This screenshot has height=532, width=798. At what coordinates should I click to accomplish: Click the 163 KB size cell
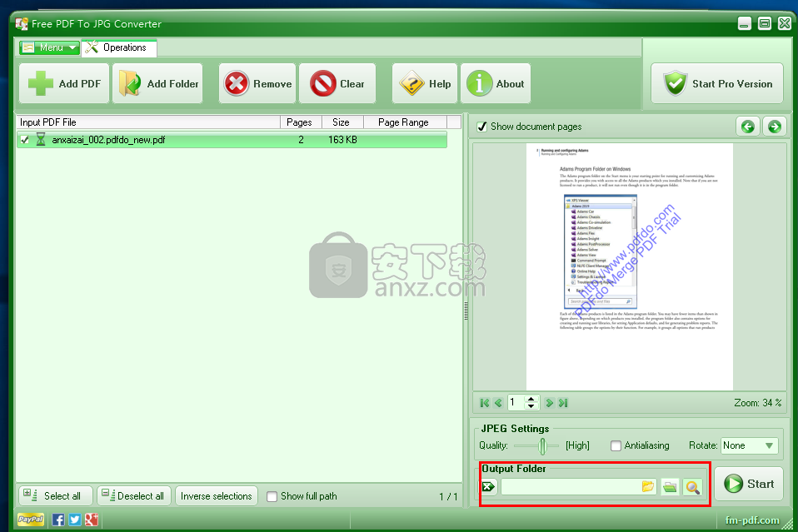[342, 140]
